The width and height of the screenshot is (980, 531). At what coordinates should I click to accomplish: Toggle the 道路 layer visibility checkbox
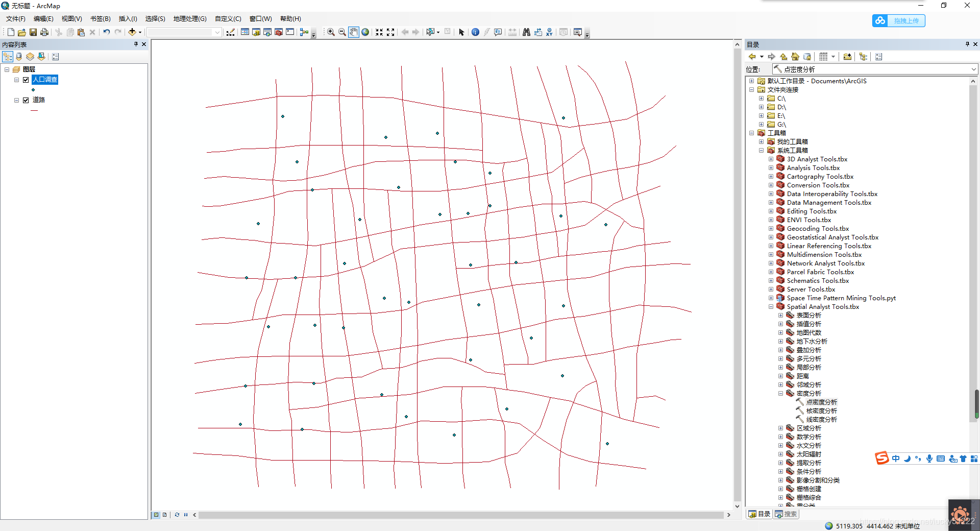(x=26, y=100)
